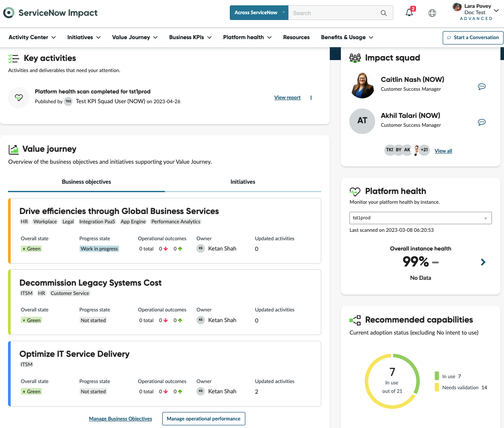
Task: Click Manage operational performance button
Action: point(204,419)
